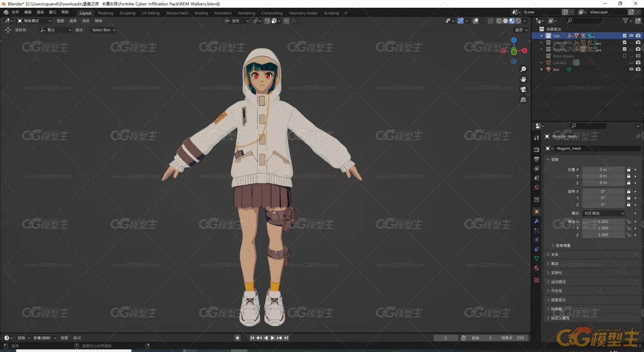This screenshot has height=352, width=644.
Task: Open the Render properties tab icon
Action: point(537,150)
